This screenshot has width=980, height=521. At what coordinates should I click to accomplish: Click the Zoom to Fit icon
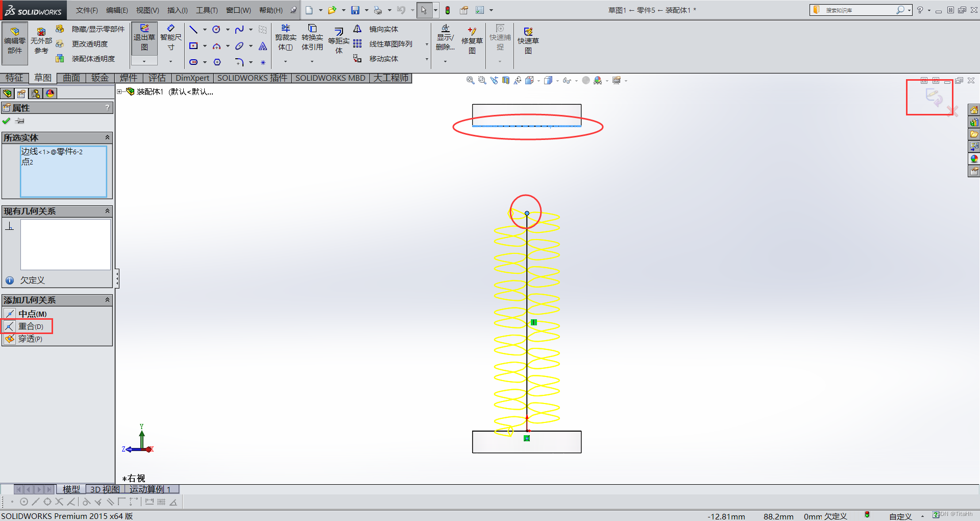tap(470, 80)
